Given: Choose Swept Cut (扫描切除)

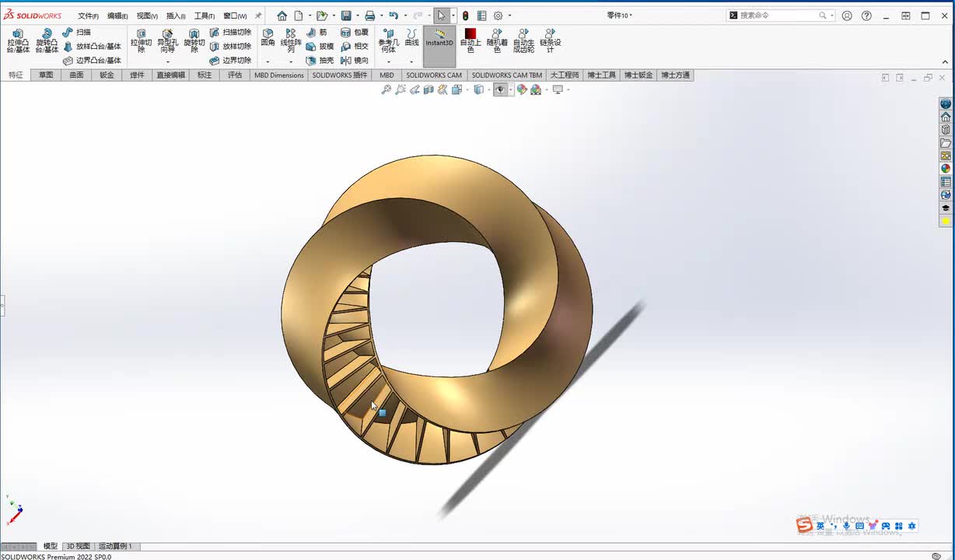Looking at the screenshot, I should (230, 33).
